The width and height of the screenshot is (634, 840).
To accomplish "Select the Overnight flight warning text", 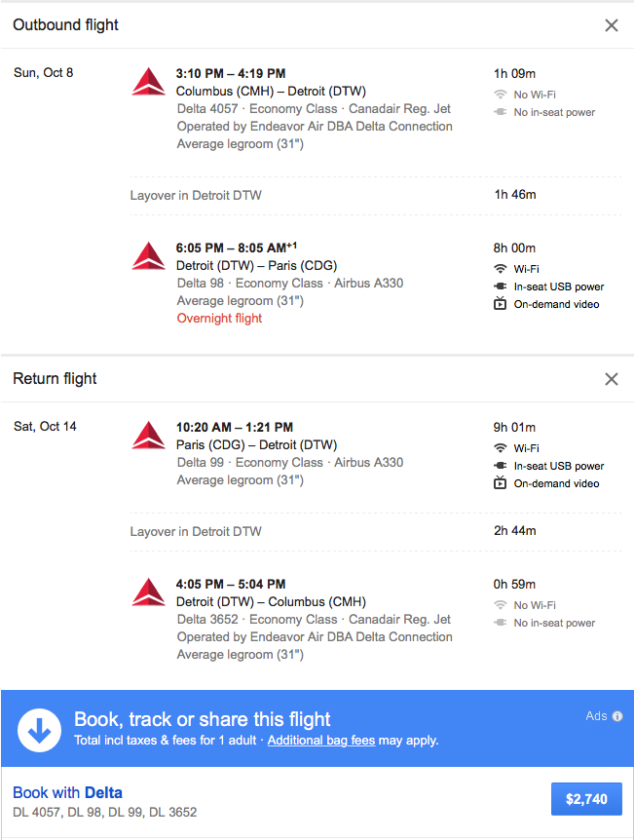I will point(219,319).
